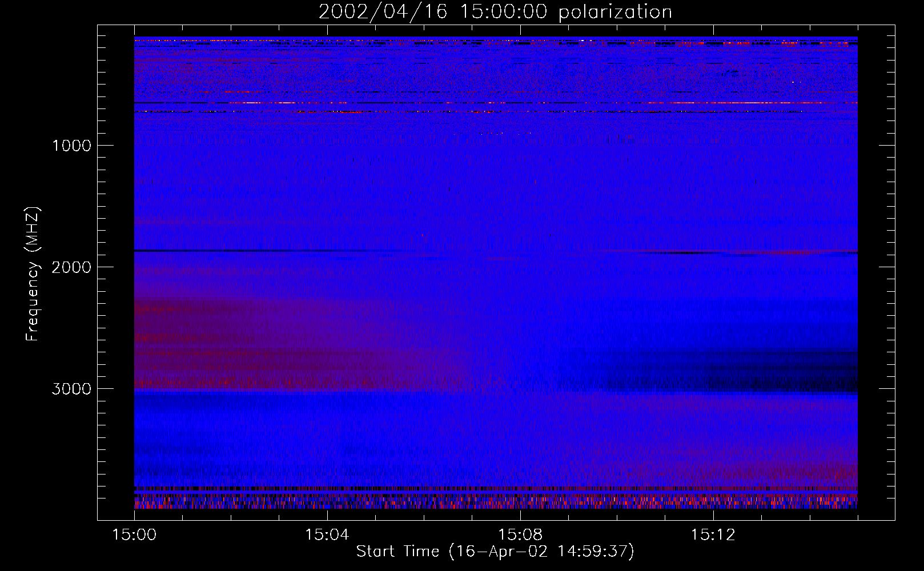Click the 15:04 time tick label
Screen dimensions: 924x571
[327, 535]
